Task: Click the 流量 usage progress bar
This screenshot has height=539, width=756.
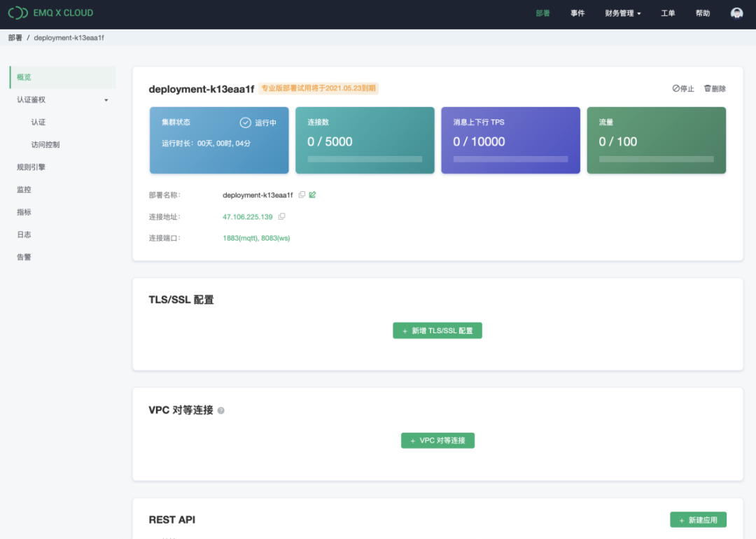Action: pos(656,159)
